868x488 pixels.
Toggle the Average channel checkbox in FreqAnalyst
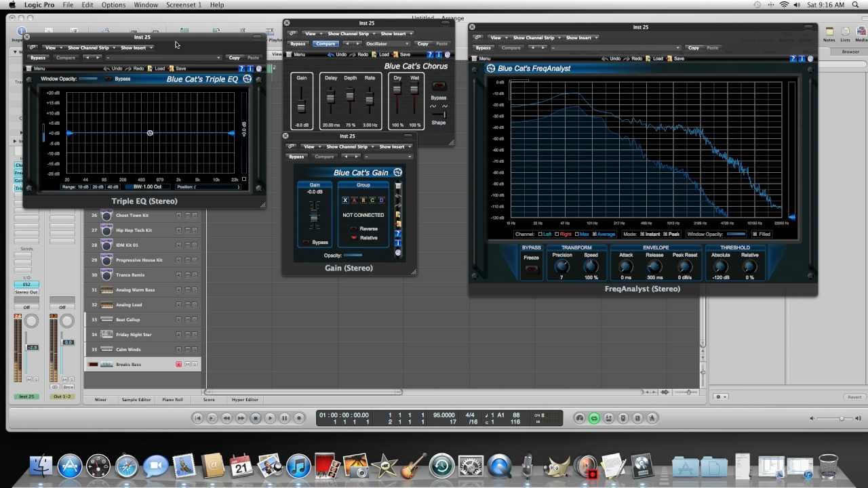point(593,234)
